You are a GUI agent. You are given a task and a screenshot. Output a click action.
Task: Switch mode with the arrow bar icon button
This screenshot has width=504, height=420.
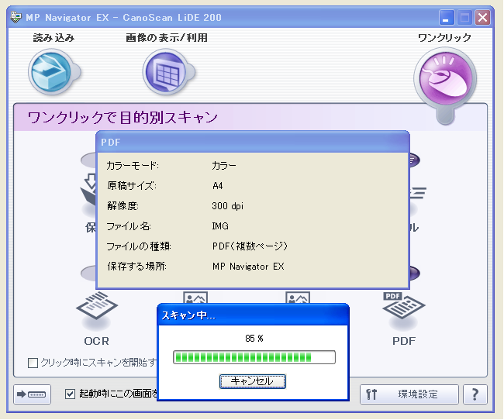pyautogui.click(x=32, y=394)
